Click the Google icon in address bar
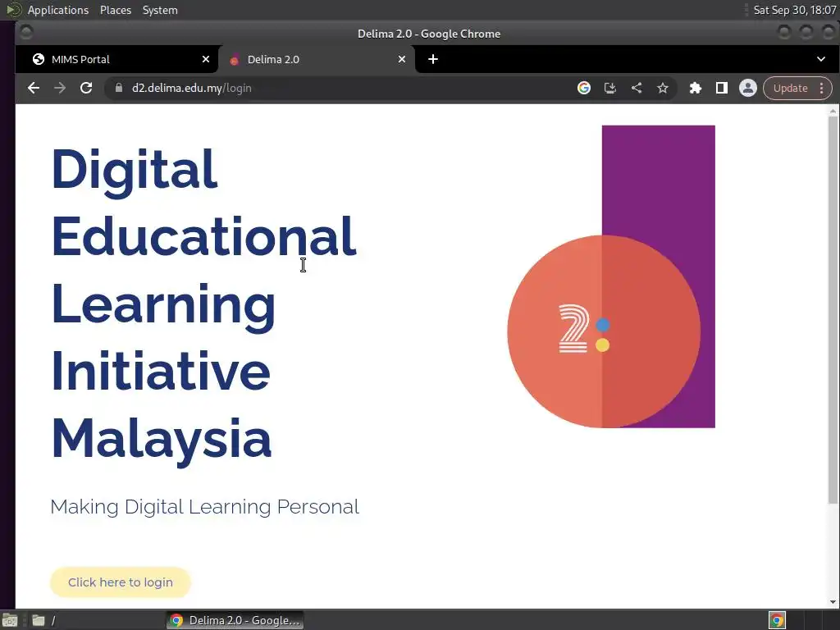This screenshot has height=630, width=840. [584, 88]
